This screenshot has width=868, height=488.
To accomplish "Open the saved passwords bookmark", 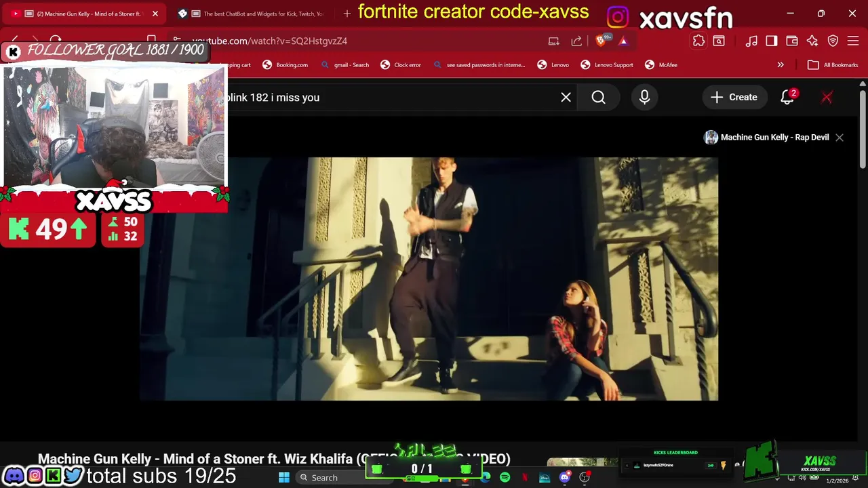I will click(x=479, y=65).
